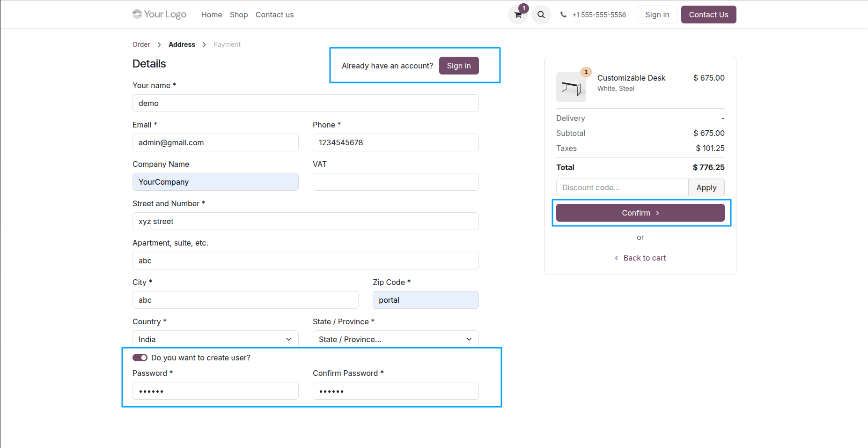Toggle the create user switch
The width and height of the screenshot is (868, 448).
tap(140, 358)
